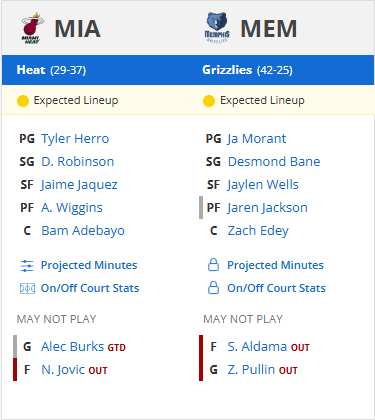The image size is (375, 420).
Task: Click the MIA team abbreviation header
Action: coord(77,29)
